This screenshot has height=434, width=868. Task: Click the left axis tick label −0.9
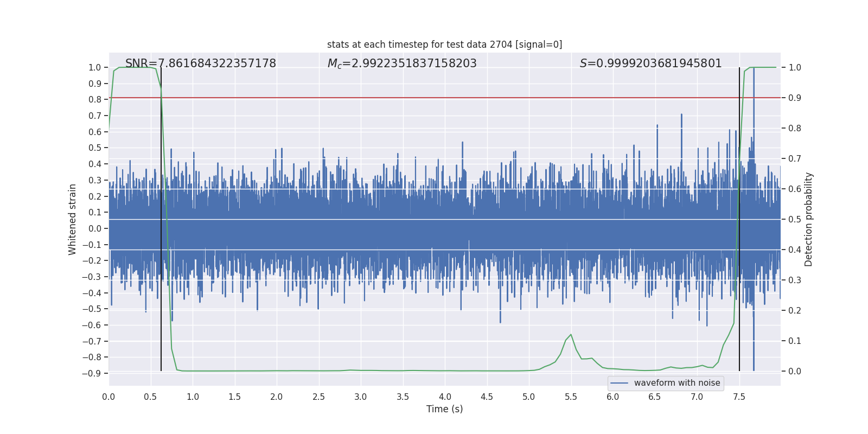coord(91,373)
